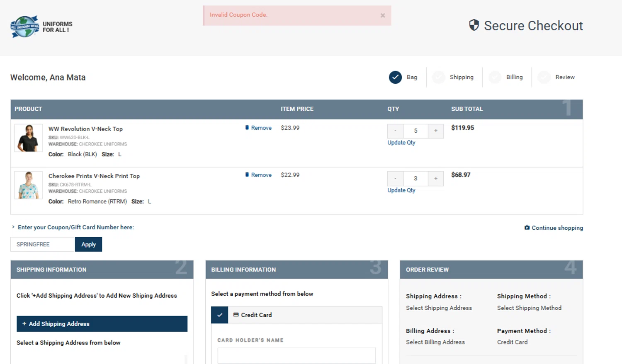Screen dimensions: 622x364
Task: Update Qty for WW Revolution V-Neck Top
Action: (401, 143)
